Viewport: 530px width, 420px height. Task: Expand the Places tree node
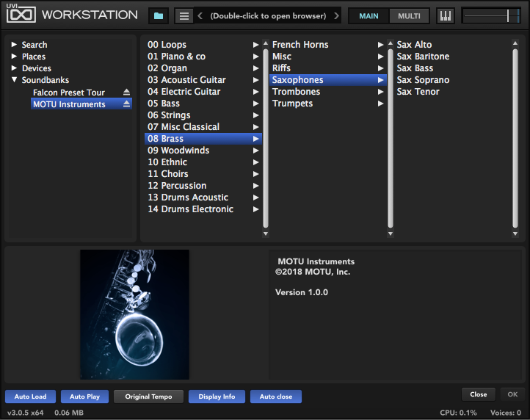click(x=14, y=56)
